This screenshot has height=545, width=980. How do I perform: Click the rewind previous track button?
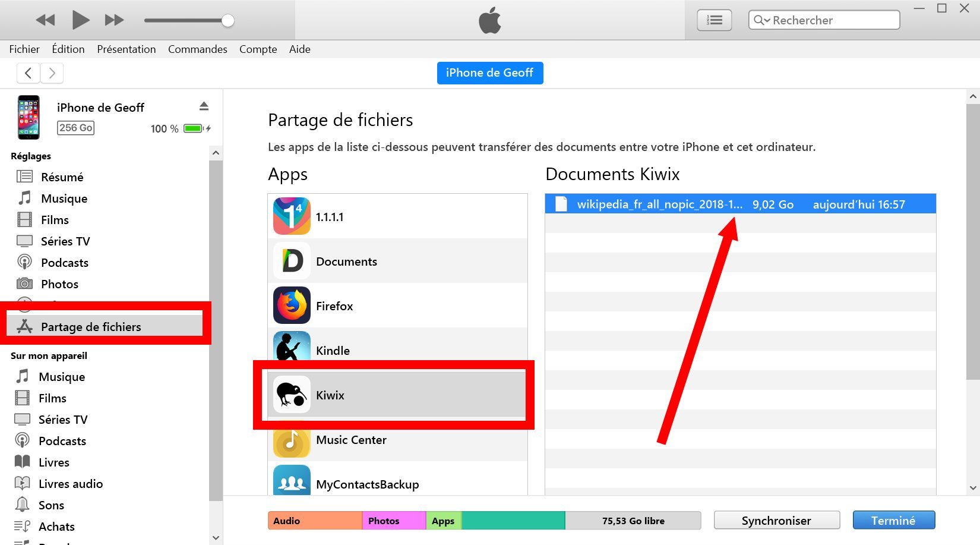pos(45,20)
